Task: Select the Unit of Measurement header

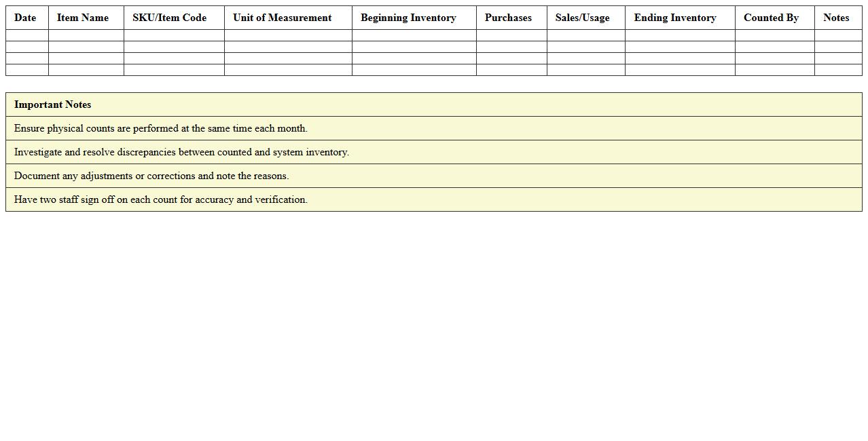Action: pyautogui.click(x=283, y=18)
